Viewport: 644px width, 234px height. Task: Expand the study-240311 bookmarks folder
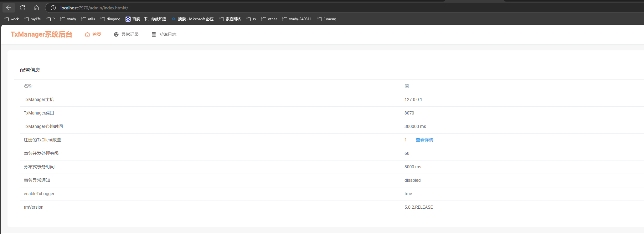[x=297, y=19]
